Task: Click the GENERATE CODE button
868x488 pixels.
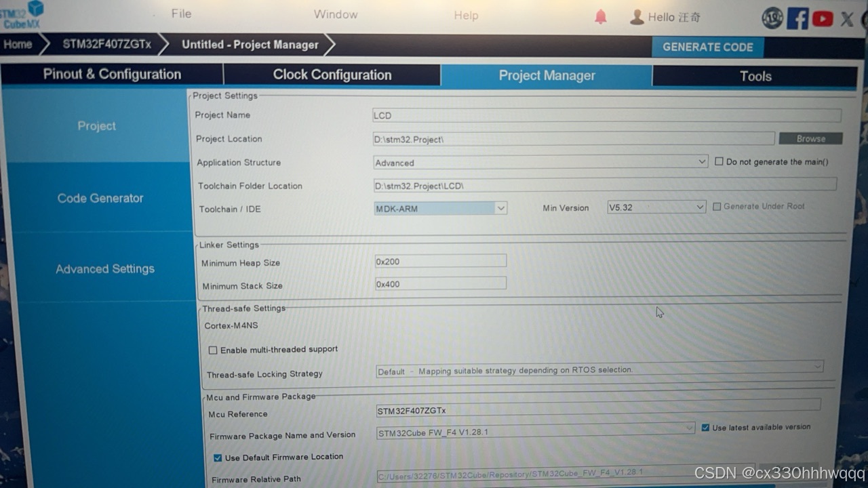Action: (708, 47)
